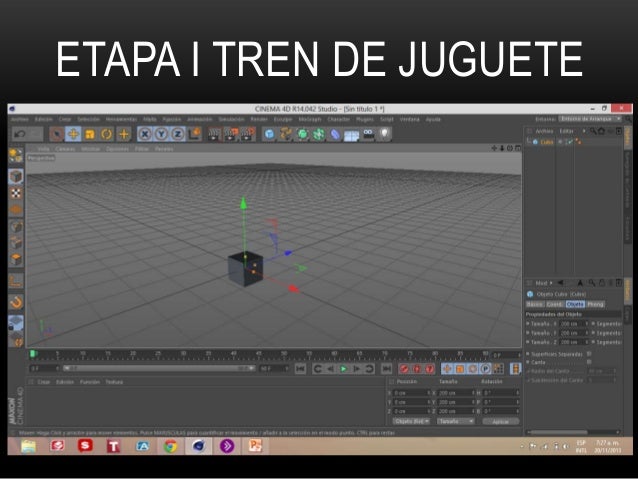Click the Tamaño . X value field
Image resolution: width=638 pixels, height=479 pixels.
(572, 324)
